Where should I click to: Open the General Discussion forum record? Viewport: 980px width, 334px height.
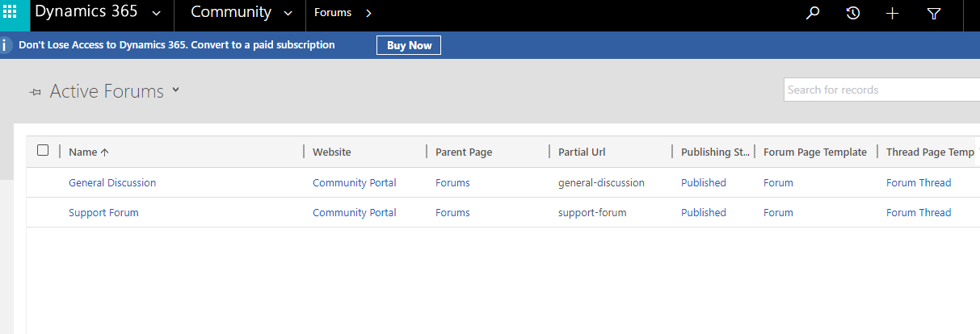(x=112, y=182)
